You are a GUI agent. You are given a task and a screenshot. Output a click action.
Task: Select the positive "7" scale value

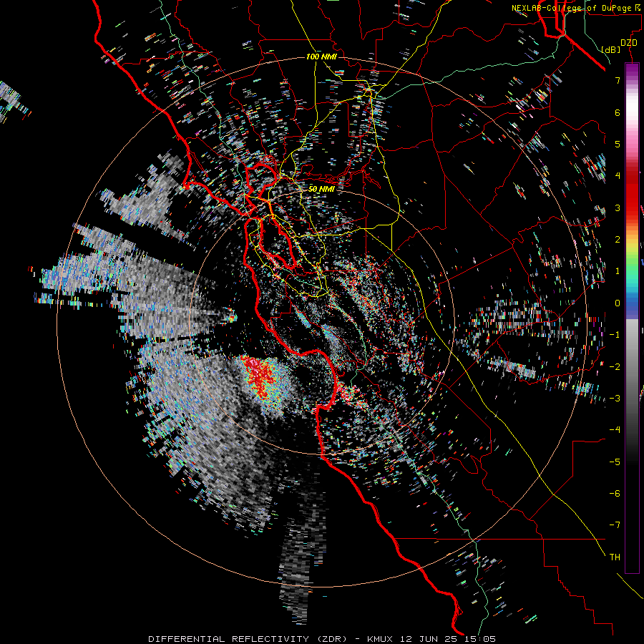click(618, 80)
